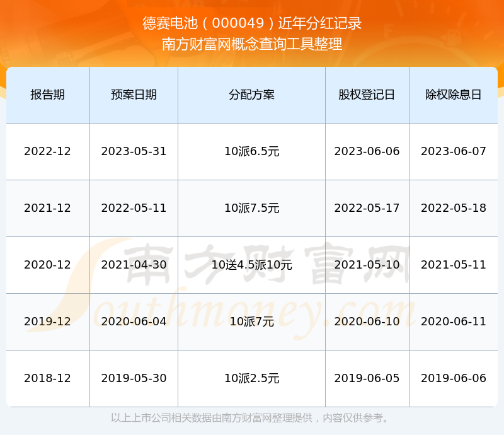The width and height of the screenshot is (504, 435).
Task: Click the plan cell 10派2.5元
Action: [251, 378]
